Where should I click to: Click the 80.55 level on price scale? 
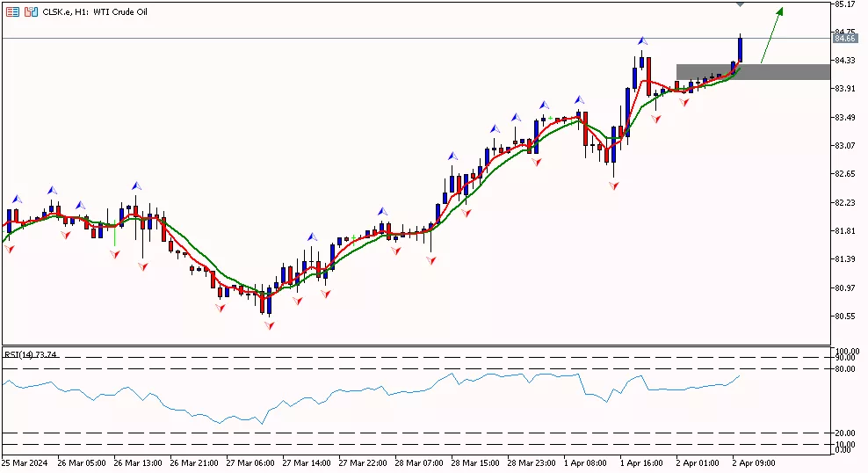845,316
